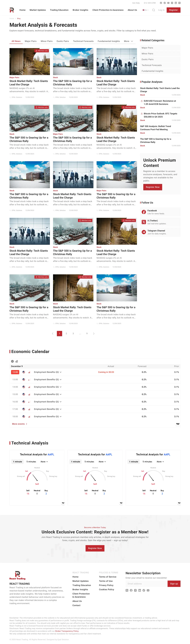The image size is (190, 644).
Task: Click the Facebook icon in the top bar
Action: pyautogui.click(x=161, y=3)
